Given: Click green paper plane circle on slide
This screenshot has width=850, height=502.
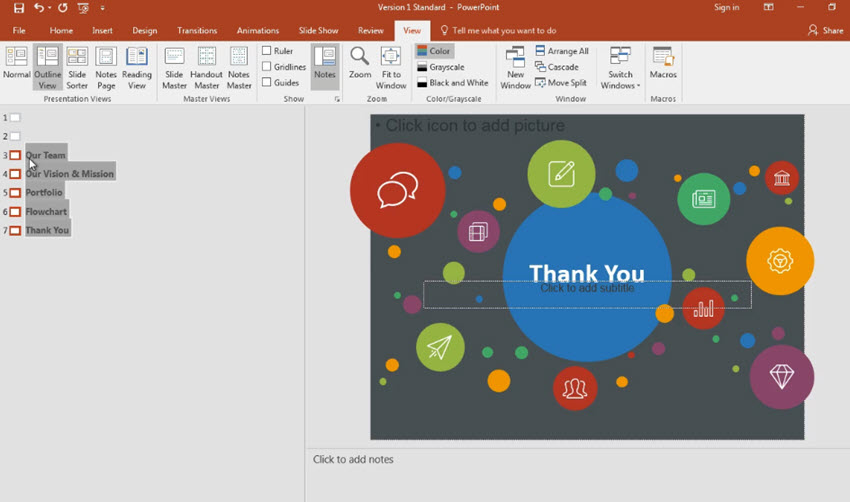Looking at the screenshot, I should point(440,347).
